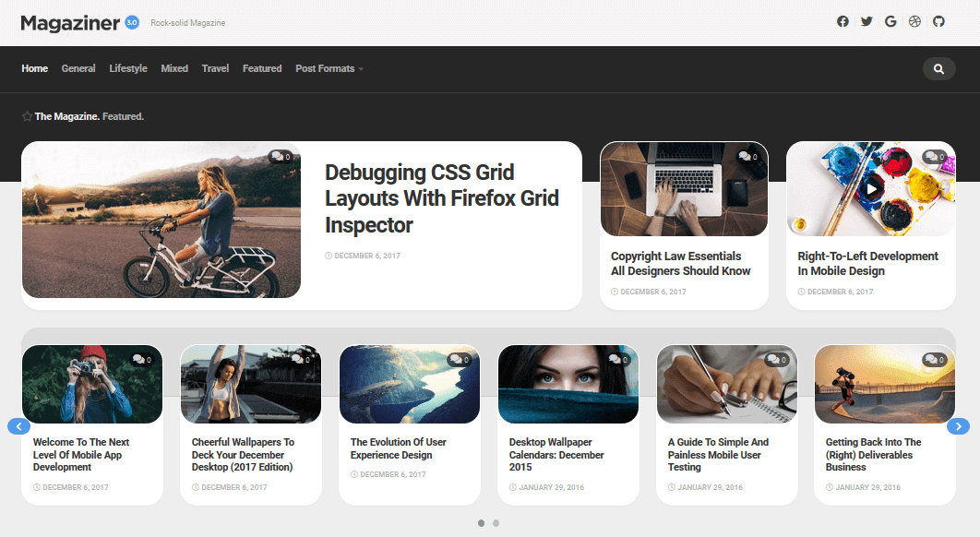The height and width of the screenshot is (537, 980).
Task: Open the Twitter social icon in header
Action: coord(866,20)
